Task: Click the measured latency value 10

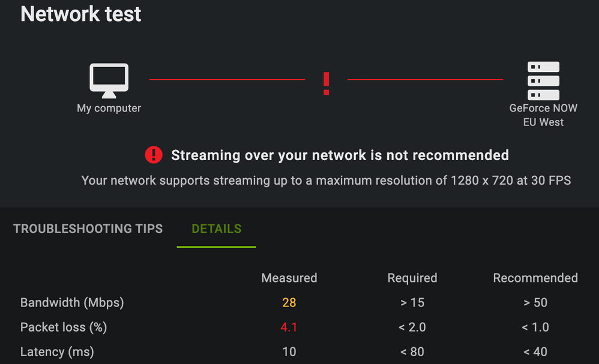Action: click(x=289, y=351)
